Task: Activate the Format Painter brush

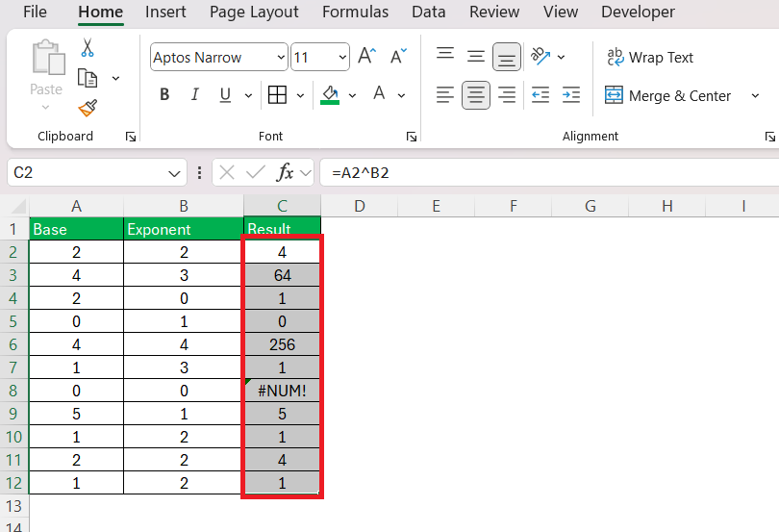Action: pyautogui.click(x=88, y=108)
